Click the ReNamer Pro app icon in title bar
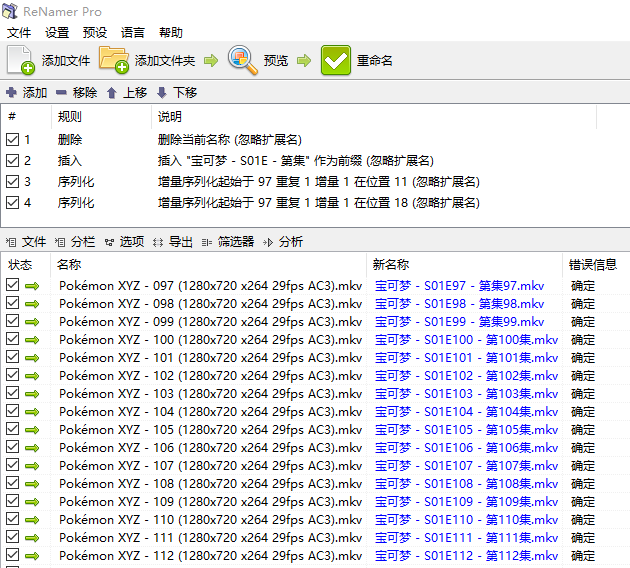The image size is (630, 568). coord(10,11)
